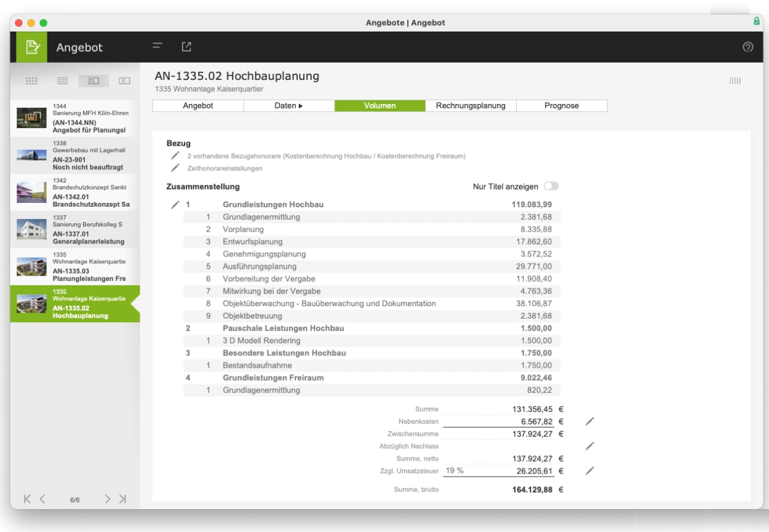Jump to first record arrow

click(x=27, y=499)
